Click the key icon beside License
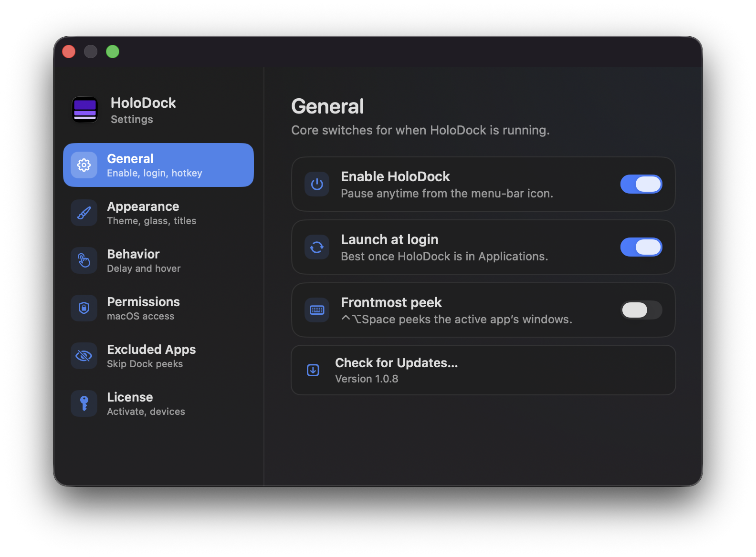Image resolution: width=756 pixels, height=557 pixels. click(x=84, y=403)
